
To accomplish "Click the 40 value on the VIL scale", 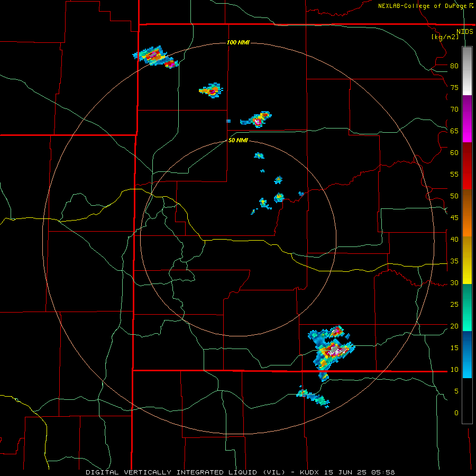I will [454, 240].
